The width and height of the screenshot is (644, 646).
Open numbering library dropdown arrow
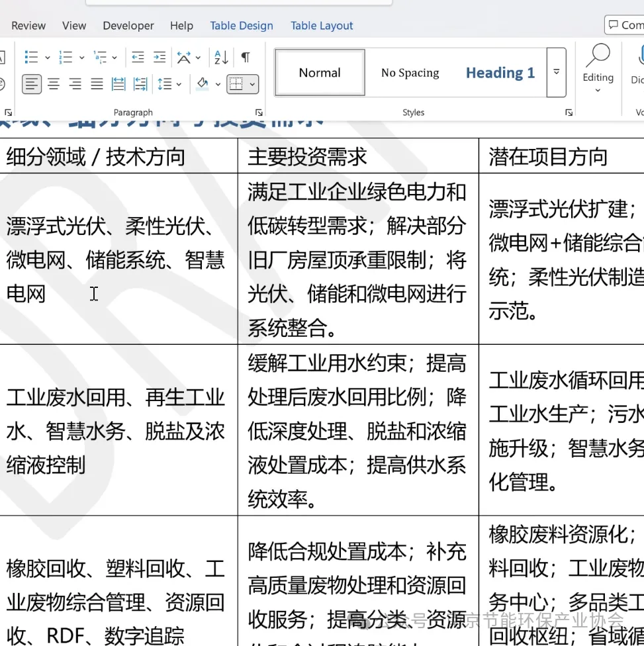(81, 58)
